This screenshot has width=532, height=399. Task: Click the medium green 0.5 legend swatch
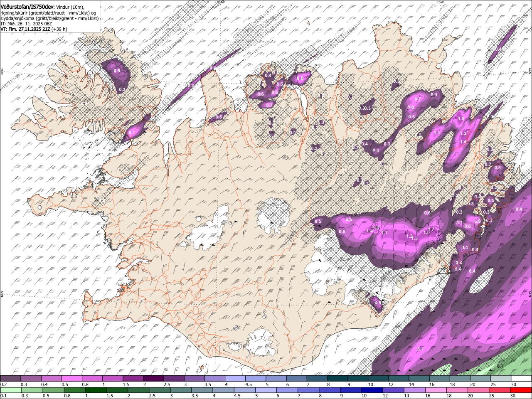click(54, 390)
